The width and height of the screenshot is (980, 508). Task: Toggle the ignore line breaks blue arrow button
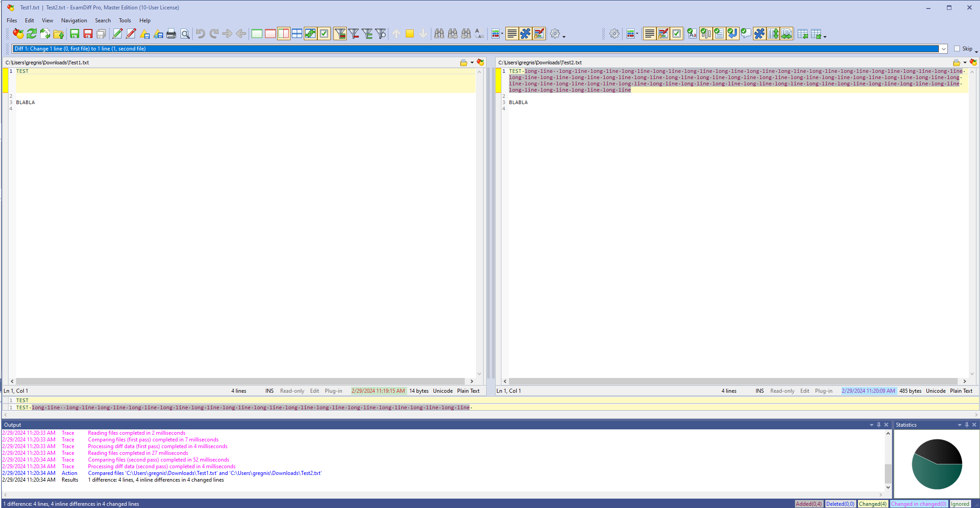coord(732,34)
